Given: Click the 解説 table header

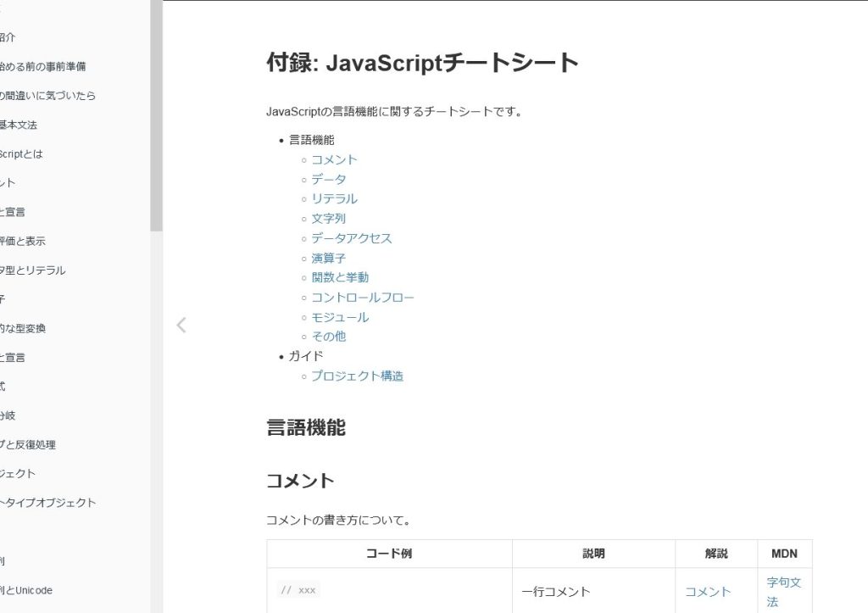Looking at the screenshot, I should pyautogui.click(x=715, y=554).
